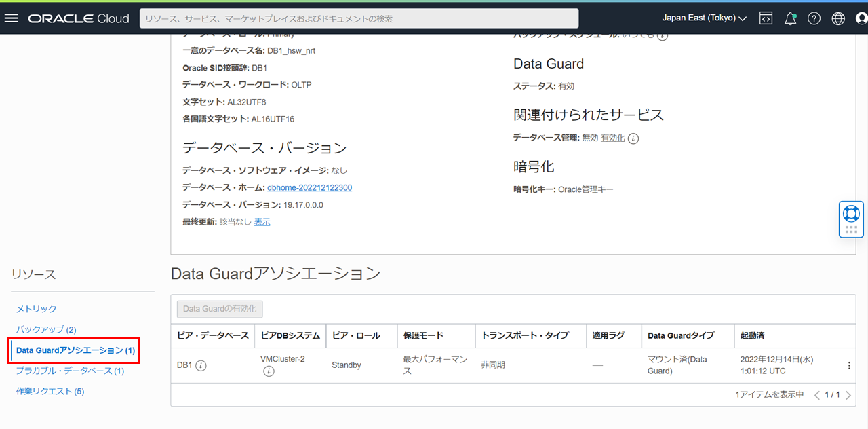Go to previous page of associations

817,395
